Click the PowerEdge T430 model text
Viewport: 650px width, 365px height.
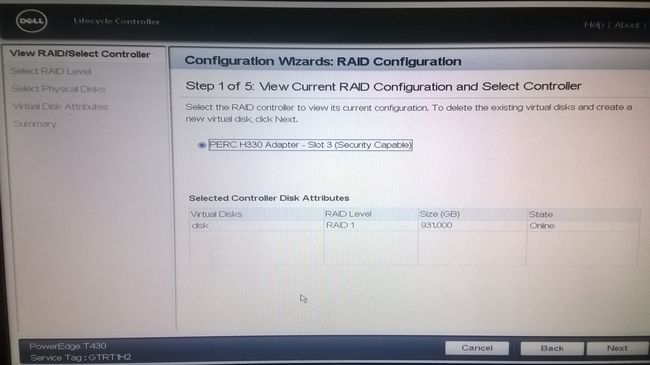(x=68, y=346)
